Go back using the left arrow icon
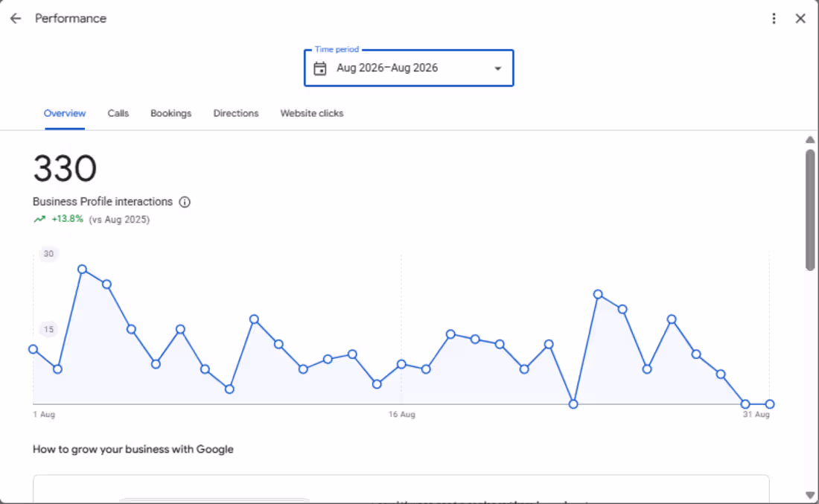 (16, 19)
